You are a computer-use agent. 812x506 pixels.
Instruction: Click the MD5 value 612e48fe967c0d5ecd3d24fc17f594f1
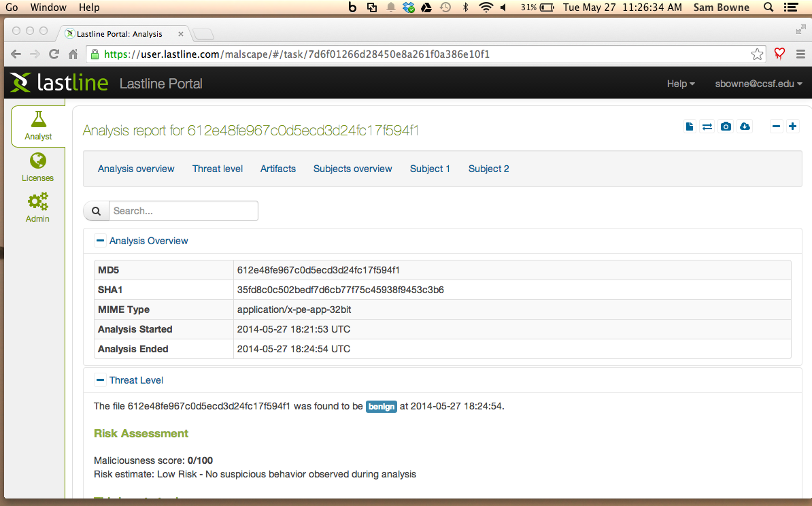(318, 270)
